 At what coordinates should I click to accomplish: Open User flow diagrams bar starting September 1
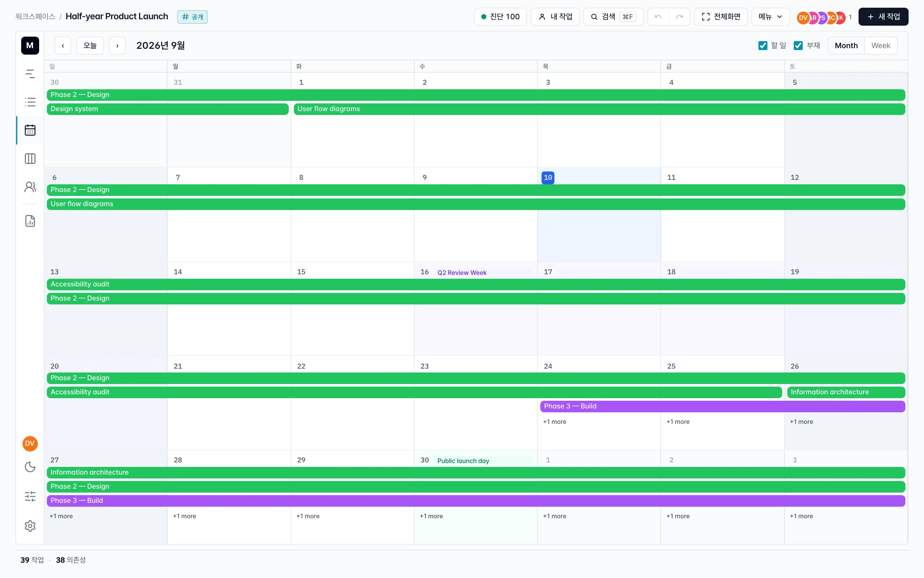599,109
